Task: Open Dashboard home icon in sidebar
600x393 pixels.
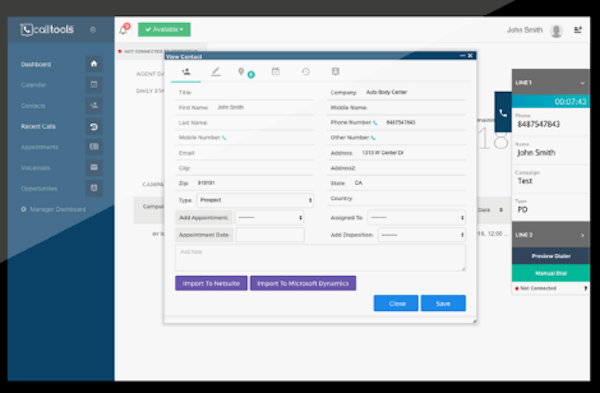Action: 94,64
